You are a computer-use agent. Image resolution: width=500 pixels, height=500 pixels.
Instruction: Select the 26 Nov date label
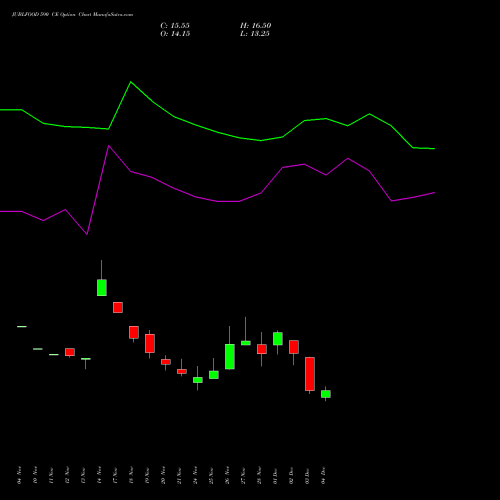(x=227, y=475)
